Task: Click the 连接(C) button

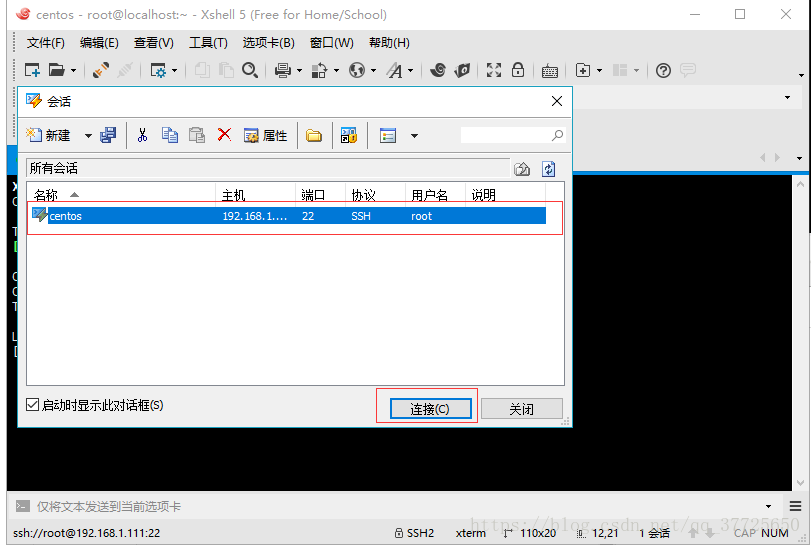Action: coord(430,409)
